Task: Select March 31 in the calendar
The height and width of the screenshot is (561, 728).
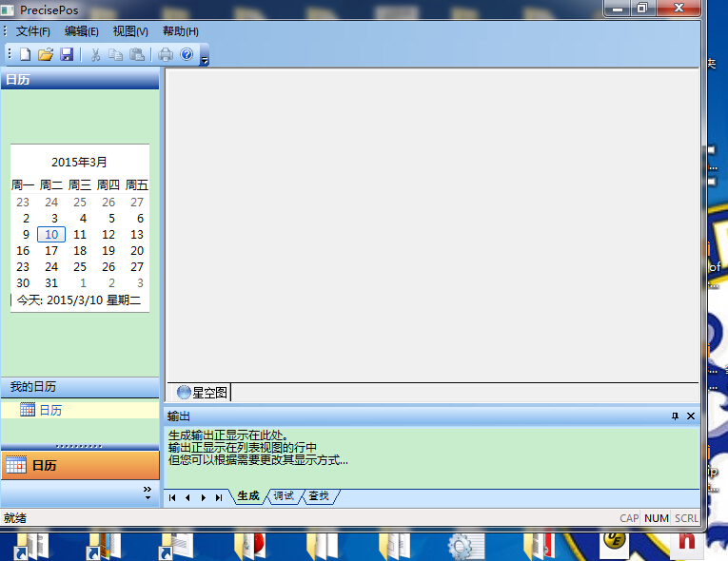Action: 51,282
